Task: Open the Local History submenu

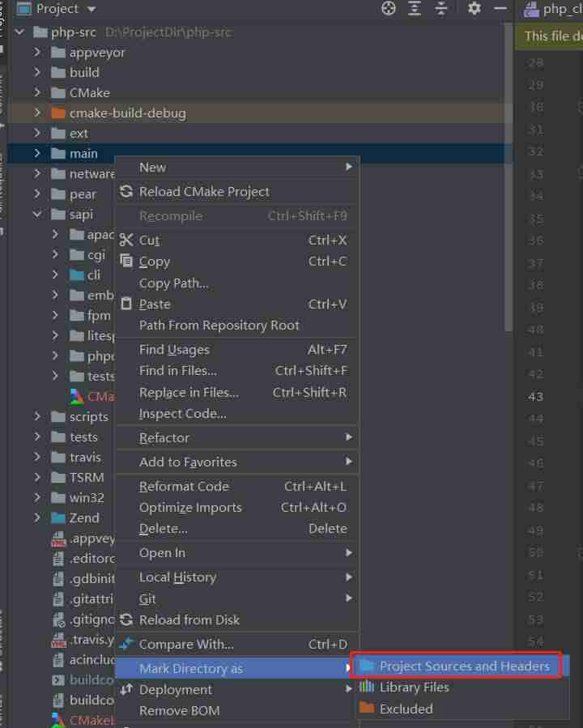Action: click(236, 577)
